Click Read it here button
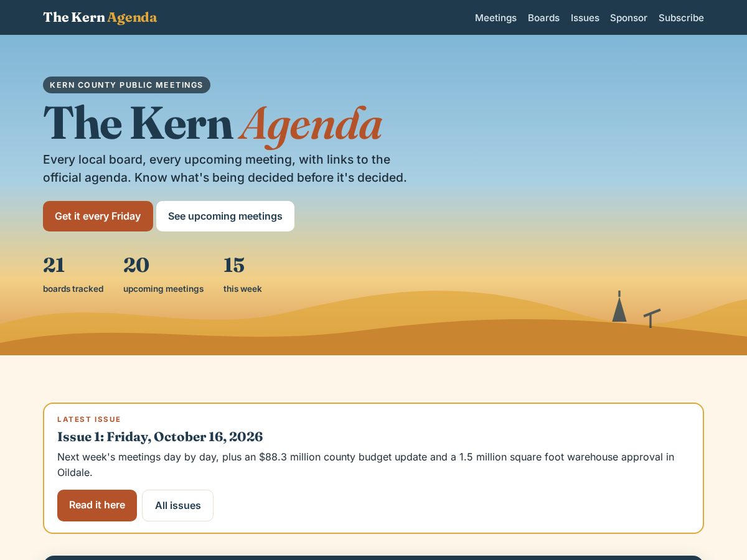This screenshot has height=560, width=747. pyautogui.click(x=97, y=505)
